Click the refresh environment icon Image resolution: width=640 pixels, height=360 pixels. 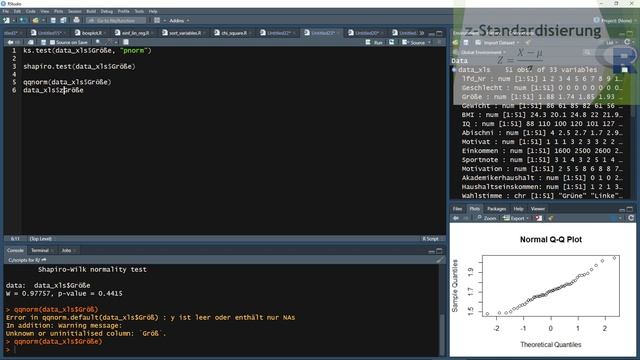(627, 42)
